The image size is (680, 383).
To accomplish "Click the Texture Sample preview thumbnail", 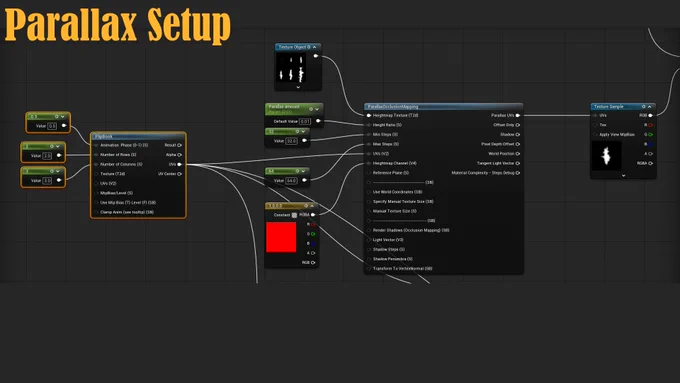I will (607, 156).
